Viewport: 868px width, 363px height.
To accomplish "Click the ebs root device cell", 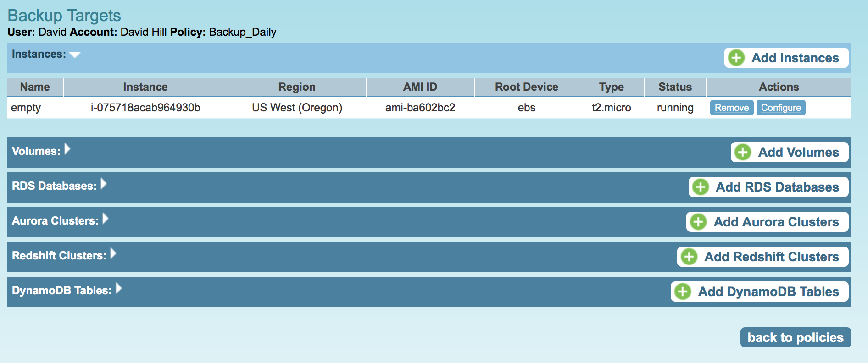I will [527, 108].
